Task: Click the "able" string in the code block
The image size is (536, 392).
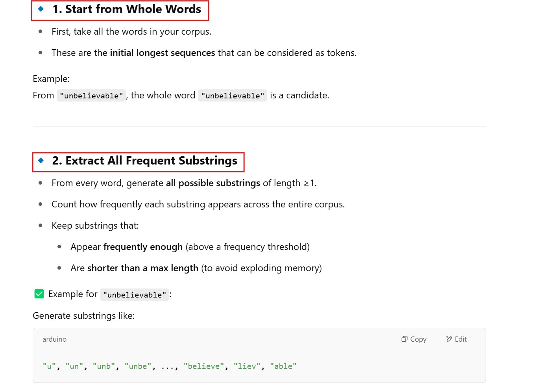Action: coord(283,366)
